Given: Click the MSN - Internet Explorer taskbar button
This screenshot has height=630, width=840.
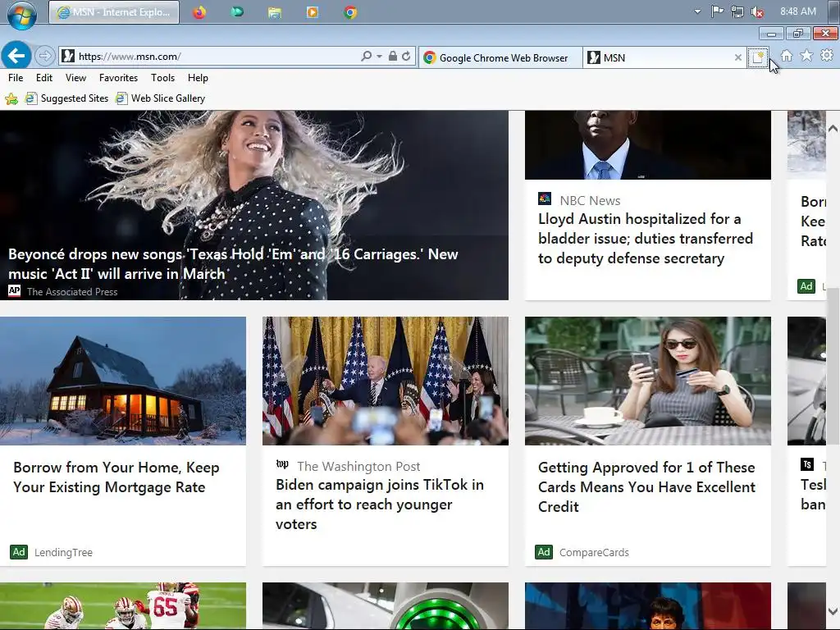Looking at the screenshot, I should [114, 11].
